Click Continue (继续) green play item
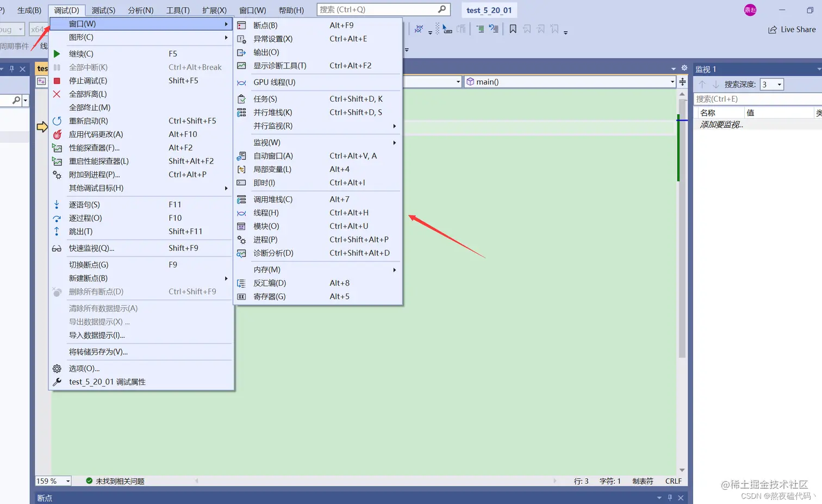Screen dimensions: 822x504 141,54
